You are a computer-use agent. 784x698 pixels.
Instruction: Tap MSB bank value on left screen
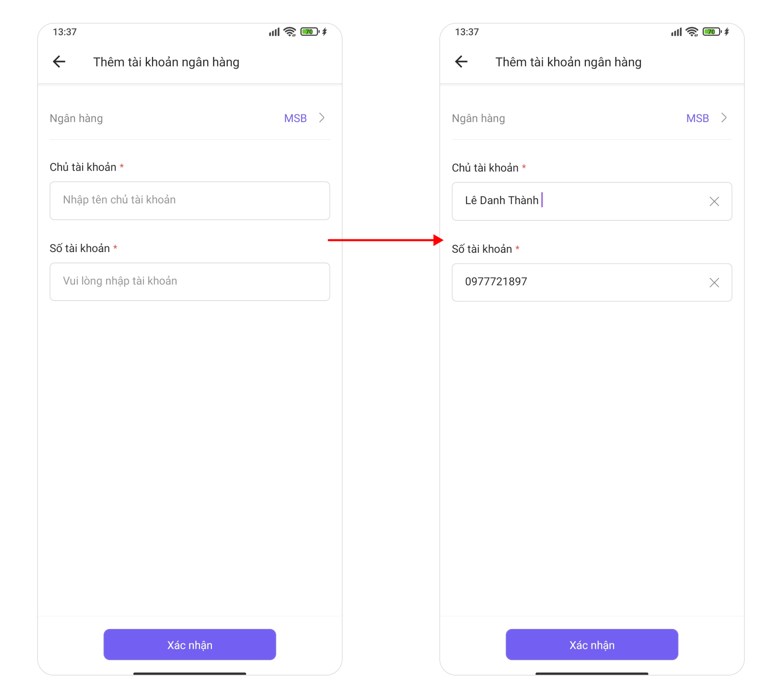point(295,118)
